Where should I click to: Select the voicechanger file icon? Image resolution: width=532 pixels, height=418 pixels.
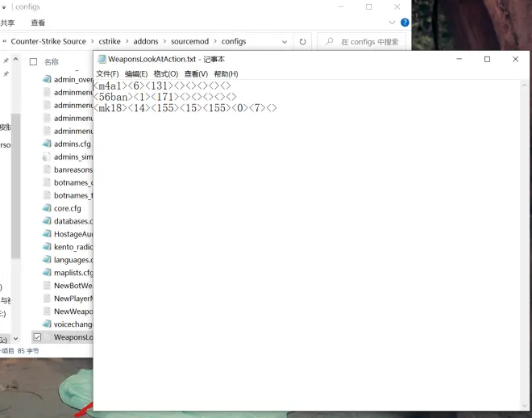pos(47,324)
